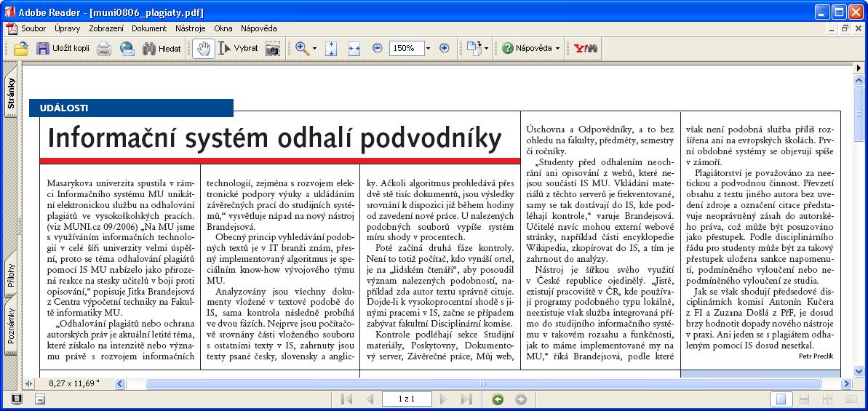Click the grey next view arrow
The image size is (868, 411).
521,399
